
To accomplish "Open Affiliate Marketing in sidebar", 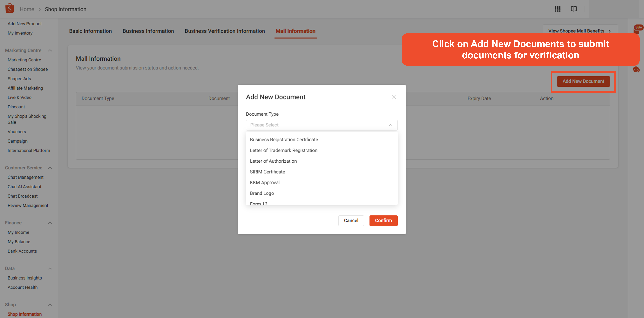I will 25,88.
